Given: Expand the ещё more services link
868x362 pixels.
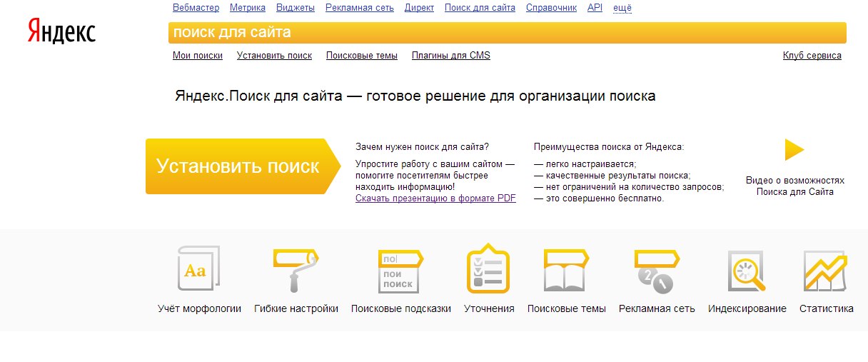Looking at the screenshot, I should (622, 8).
